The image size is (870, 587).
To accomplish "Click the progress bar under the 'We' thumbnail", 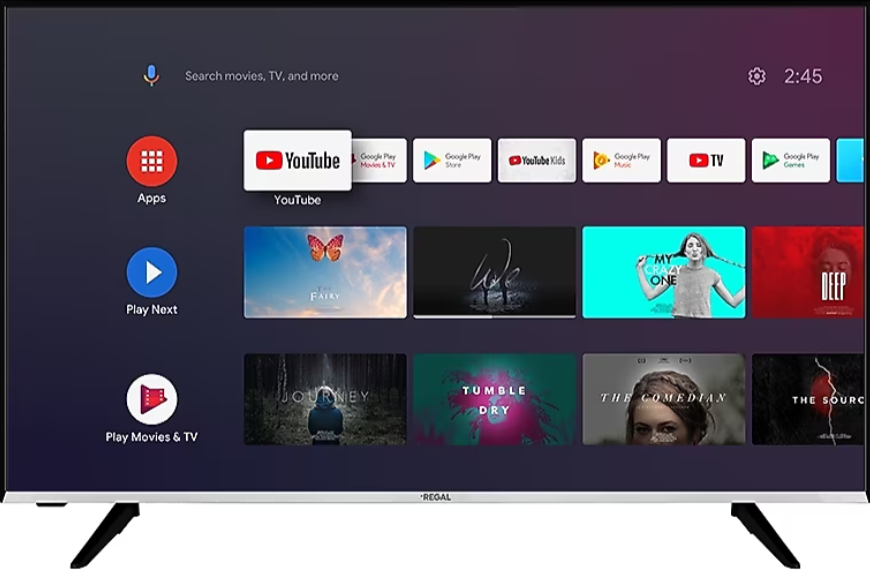I will click(x=494, y=317).
